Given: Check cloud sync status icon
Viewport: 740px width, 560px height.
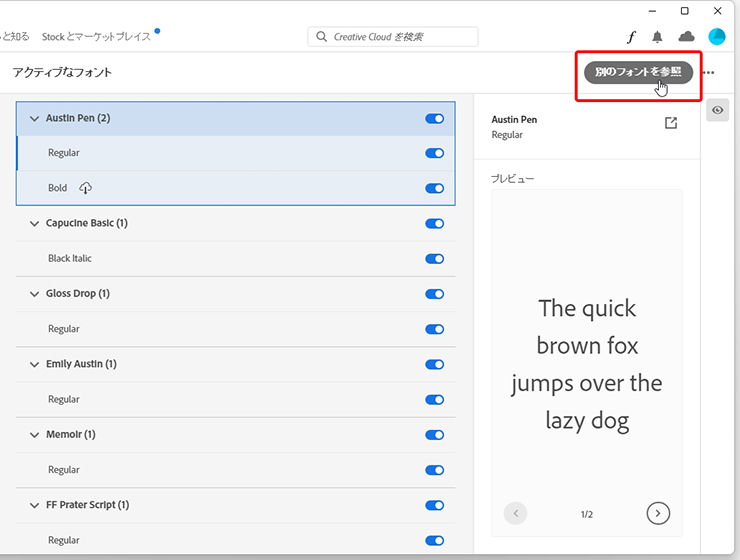Looking at the screenshot, I should tap(686, 37).
